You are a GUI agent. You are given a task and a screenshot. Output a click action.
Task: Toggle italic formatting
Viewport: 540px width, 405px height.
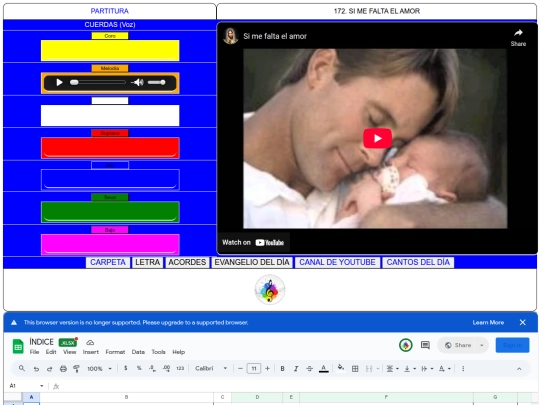[296, 368]
